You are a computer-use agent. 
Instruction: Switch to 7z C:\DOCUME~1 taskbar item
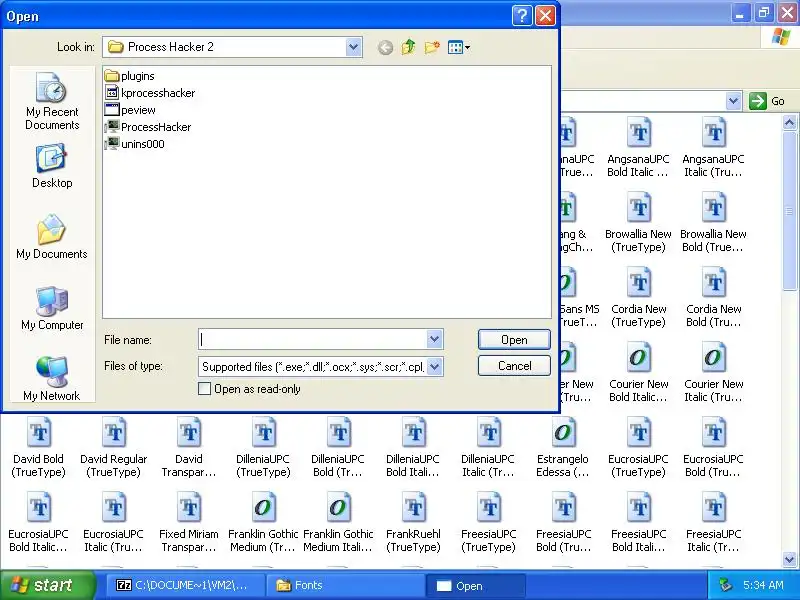(x=185, y=586)
